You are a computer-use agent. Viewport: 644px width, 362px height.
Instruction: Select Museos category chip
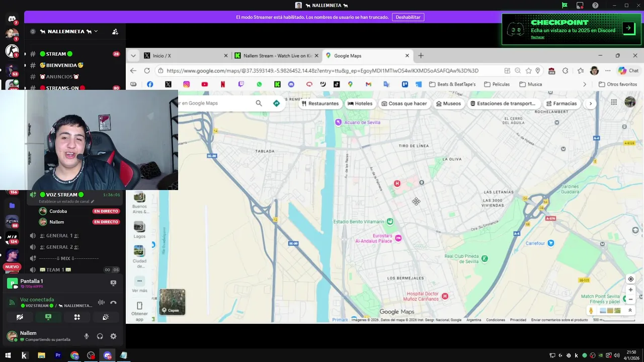pos(448,104)
